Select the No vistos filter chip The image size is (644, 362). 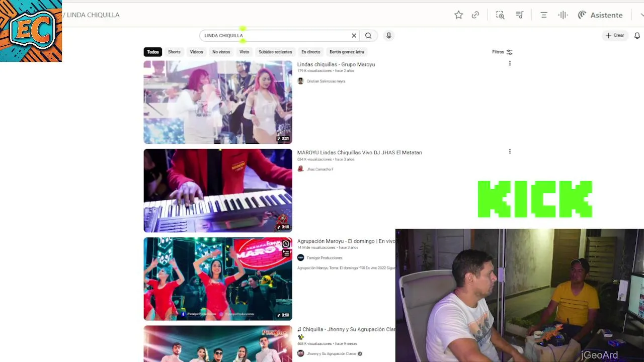[221, 52]
